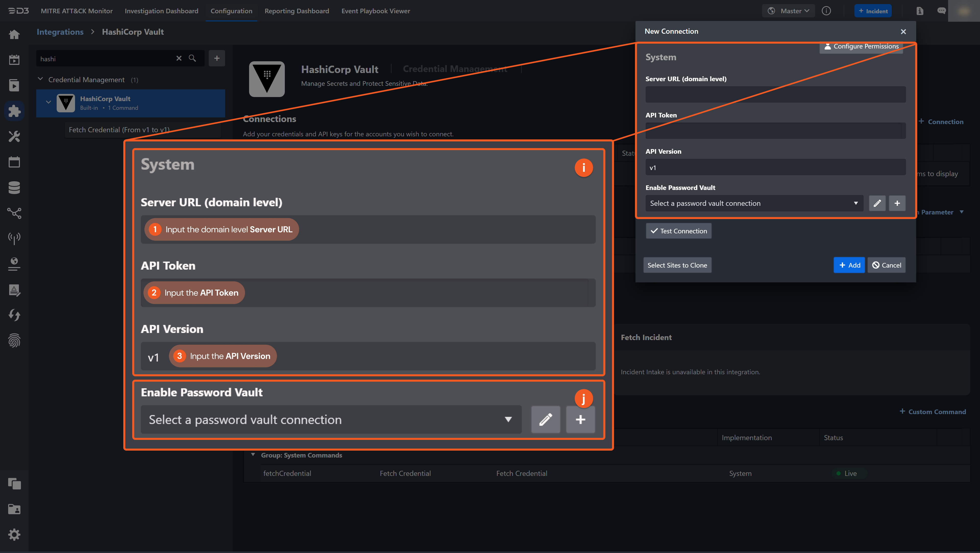Viewport: 980px width, 553px height.
Task: Select the Fingerprint sidebar icon
Action: tap(14, 340)
